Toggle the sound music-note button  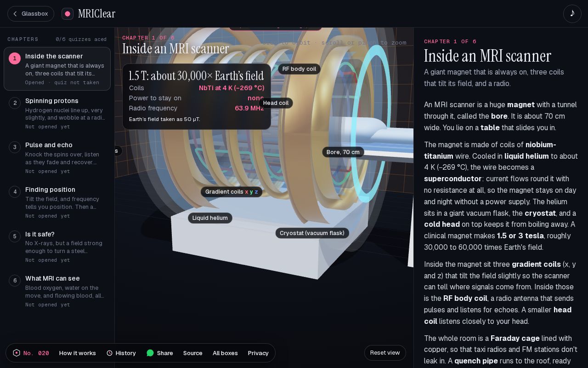[x=572, y=14]
